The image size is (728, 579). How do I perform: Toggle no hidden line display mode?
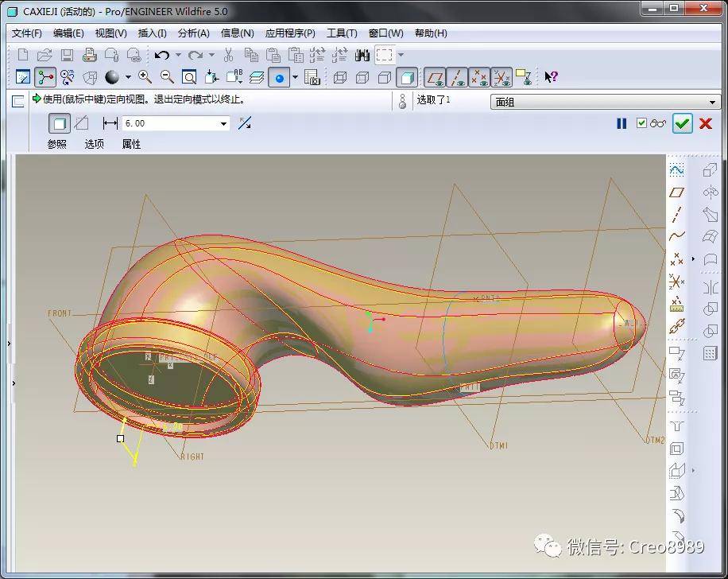(x=385, y=77)
